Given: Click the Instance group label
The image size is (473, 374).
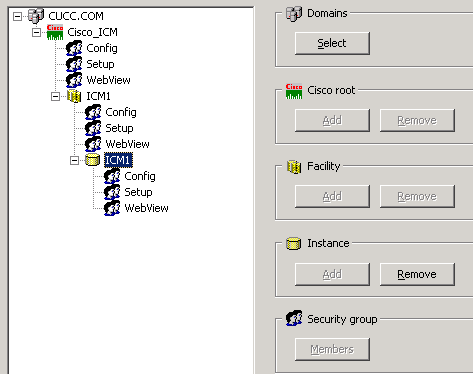Looking at the screenshot, I should (328, 243).
